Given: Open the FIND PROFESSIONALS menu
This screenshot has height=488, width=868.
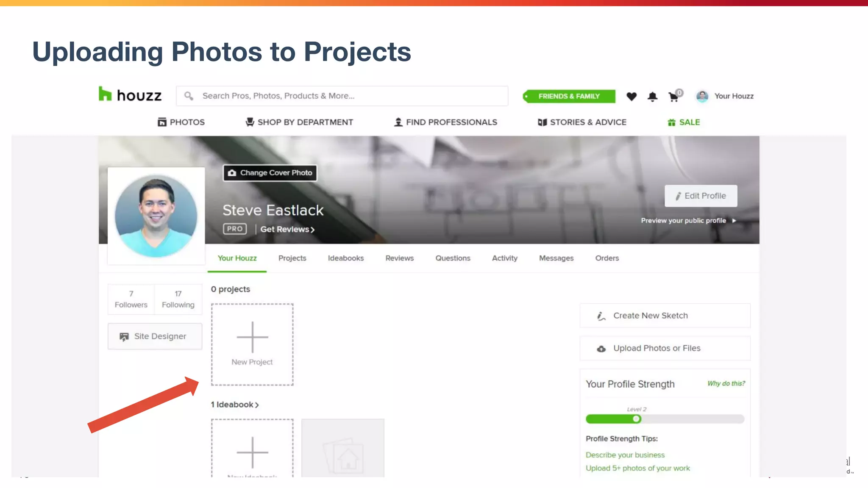Looking at the screenshot, I should 445,122.
